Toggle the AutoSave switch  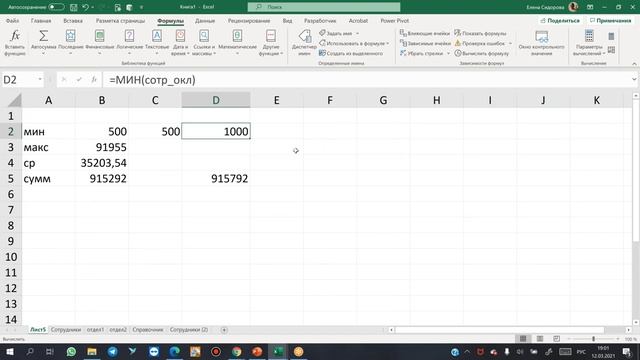click(x=56, y=7)
